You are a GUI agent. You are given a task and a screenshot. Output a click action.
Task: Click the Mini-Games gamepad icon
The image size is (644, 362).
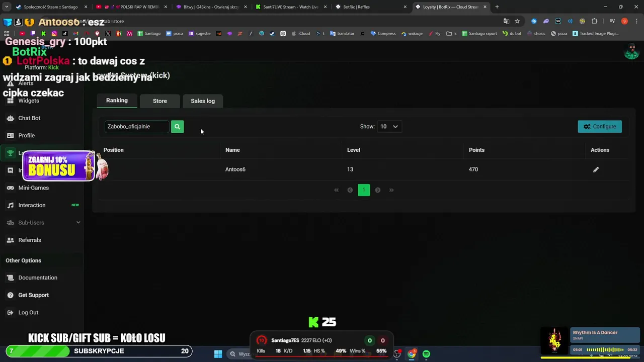click(x=10, y=188)
